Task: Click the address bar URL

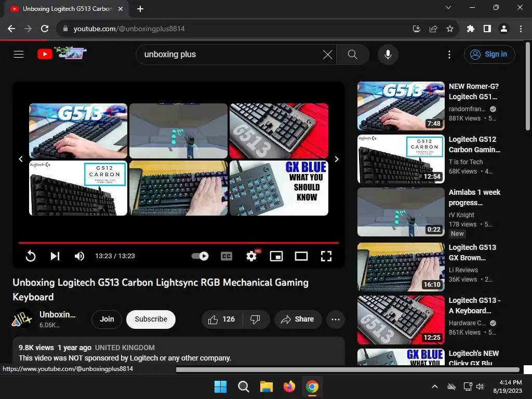Action: point(129,29)
